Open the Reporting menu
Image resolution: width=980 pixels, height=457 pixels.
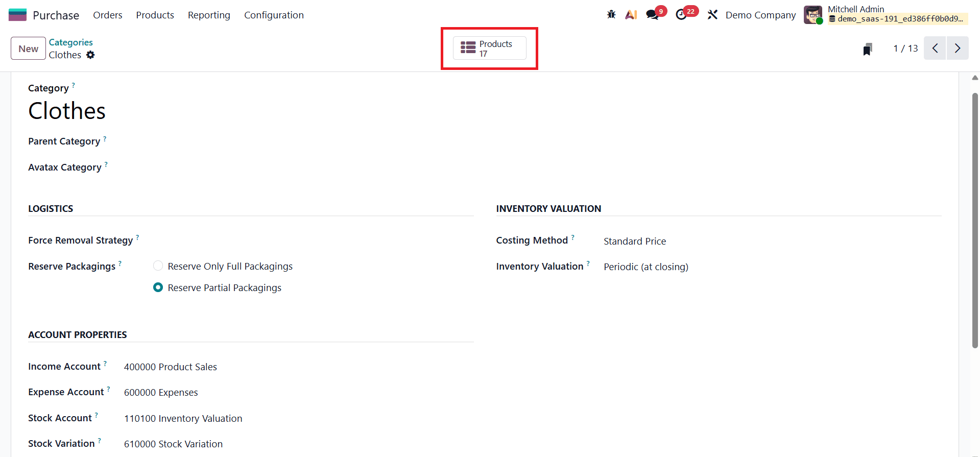click(x=209, y=15)
